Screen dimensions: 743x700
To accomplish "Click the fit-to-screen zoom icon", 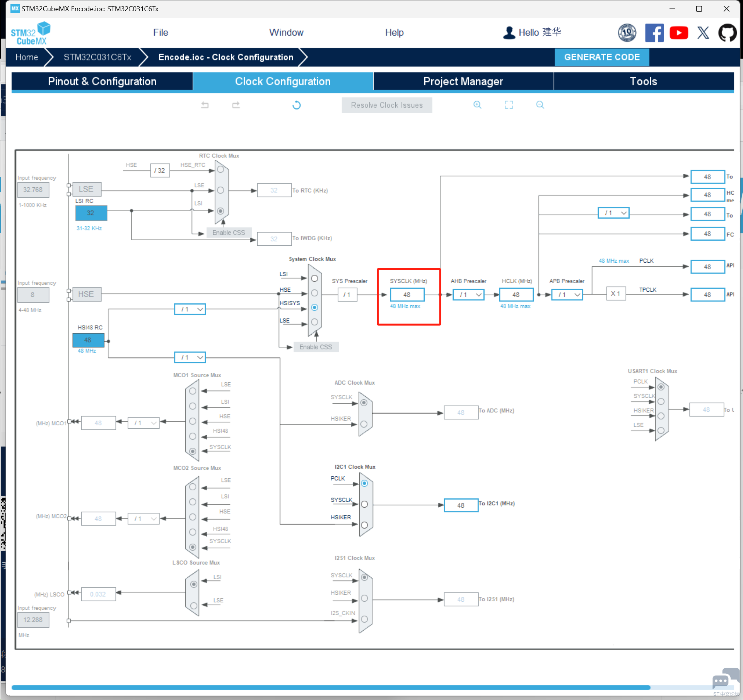I will click(509, 105).
